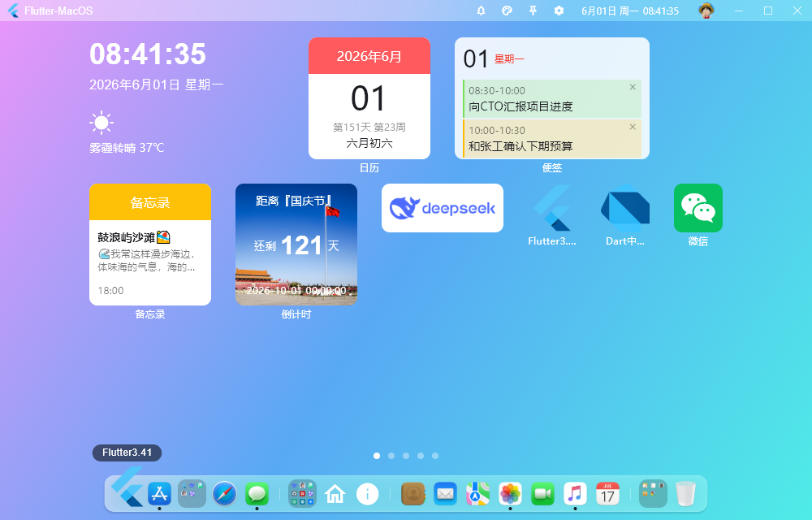
Task: Click the 便签 widget label
Action: pyautogui.click(x=552, y=168)
